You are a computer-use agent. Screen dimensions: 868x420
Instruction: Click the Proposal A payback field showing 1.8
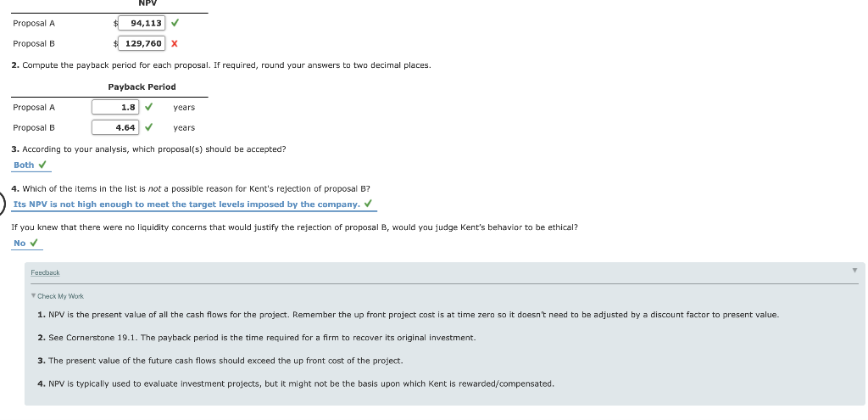[x=115, y=107]
